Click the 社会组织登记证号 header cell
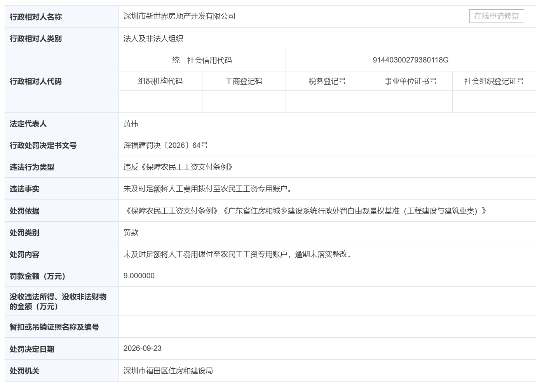Image resolution: width=542 pixels, height=392 pixels. tap(494, 82)
